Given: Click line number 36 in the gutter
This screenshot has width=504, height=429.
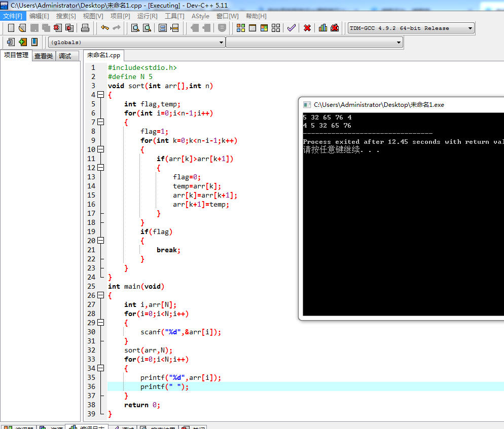Looking at the screenshot, I should (91, 386).
